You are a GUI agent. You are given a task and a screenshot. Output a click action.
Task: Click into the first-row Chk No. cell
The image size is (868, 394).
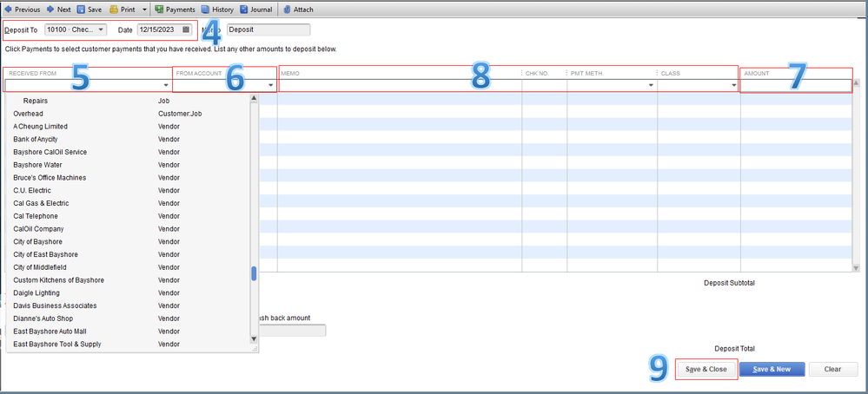click(x=544, y=86)
